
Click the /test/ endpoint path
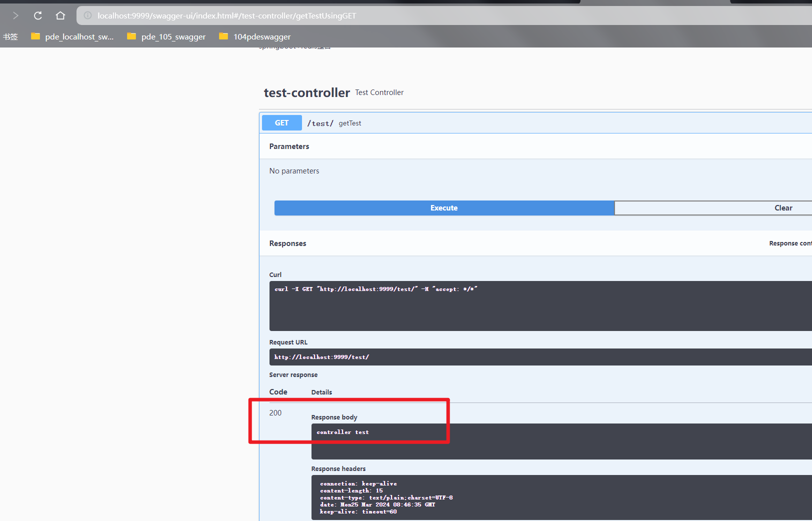(320, 123)
